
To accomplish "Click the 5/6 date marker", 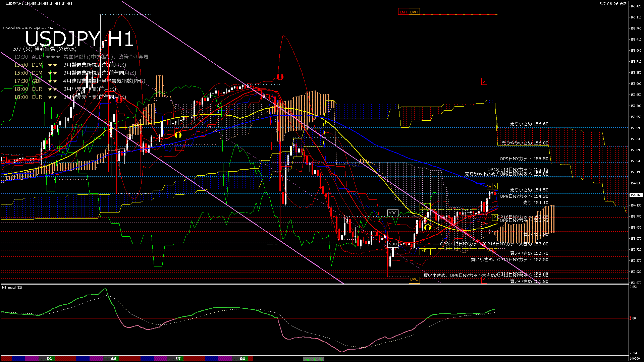I will pos(114,359).
